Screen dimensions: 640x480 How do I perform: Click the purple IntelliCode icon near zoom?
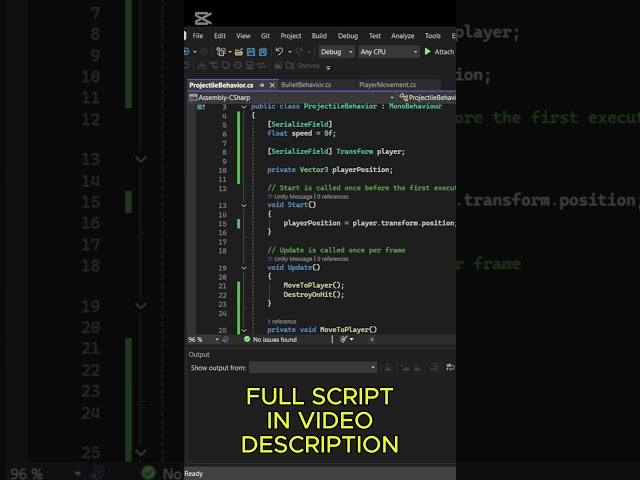(226, 340)
